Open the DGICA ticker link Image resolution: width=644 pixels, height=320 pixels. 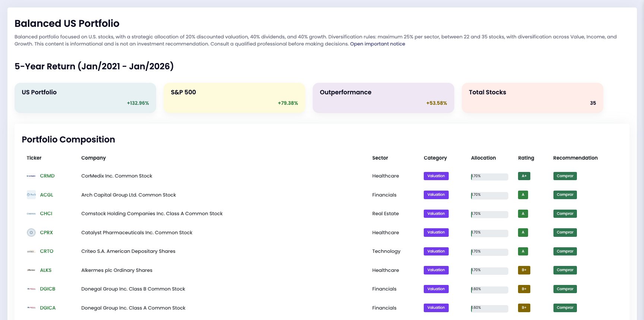point(48,308)
